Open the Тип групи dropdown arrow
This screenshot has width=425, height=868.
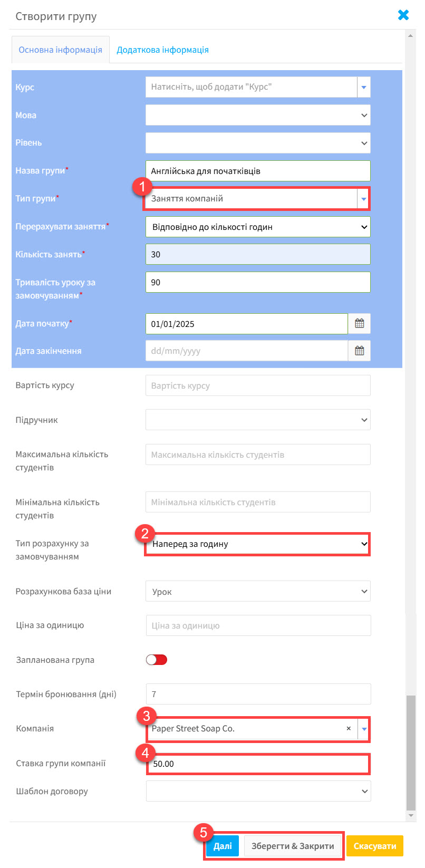[x=364, y=199]
